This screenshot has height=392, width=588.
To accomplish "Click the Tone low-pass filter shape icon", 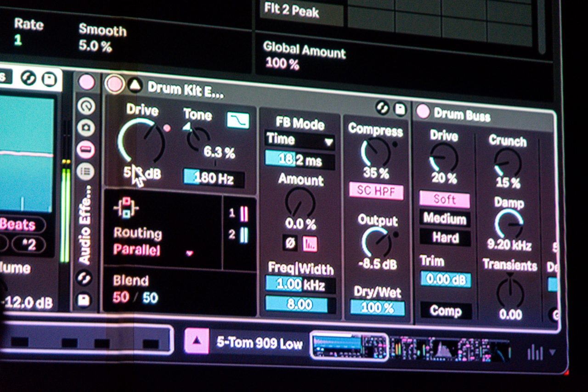I will tap(238, 120).
